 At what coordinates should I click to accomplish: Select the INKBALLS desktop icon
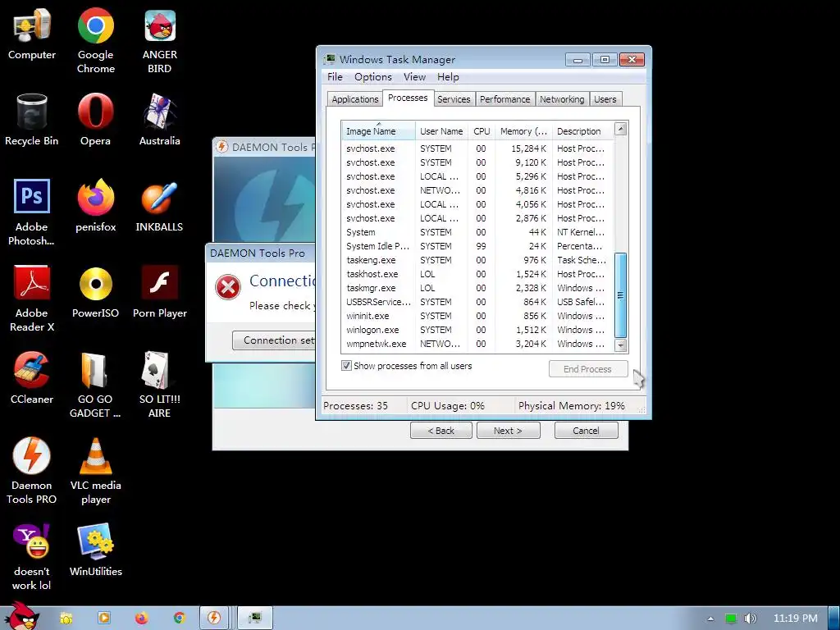pyautogui.click(x=160, y=206)
